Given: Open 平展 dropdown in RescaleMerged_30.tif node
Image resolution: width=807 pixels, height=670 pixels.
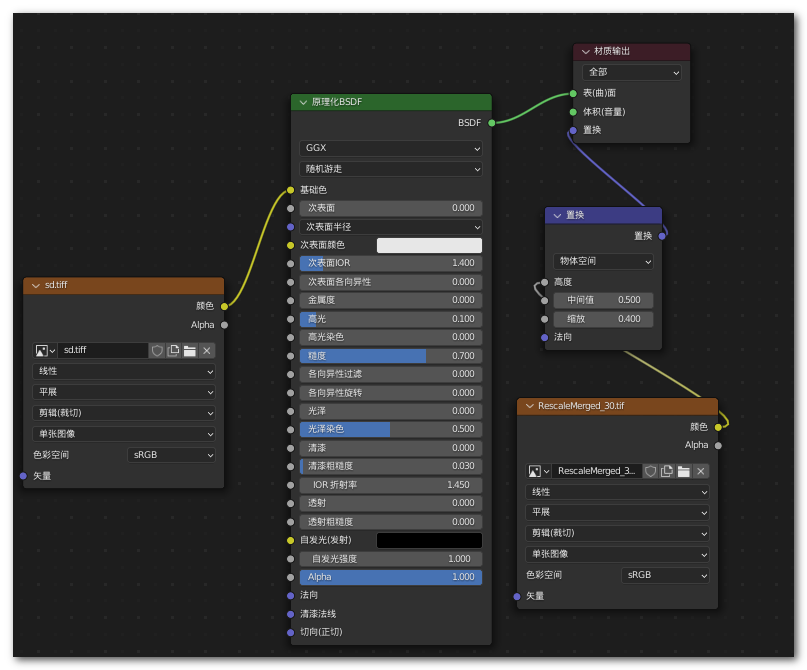Looking at the screenshot, I should tap(617, 513).
